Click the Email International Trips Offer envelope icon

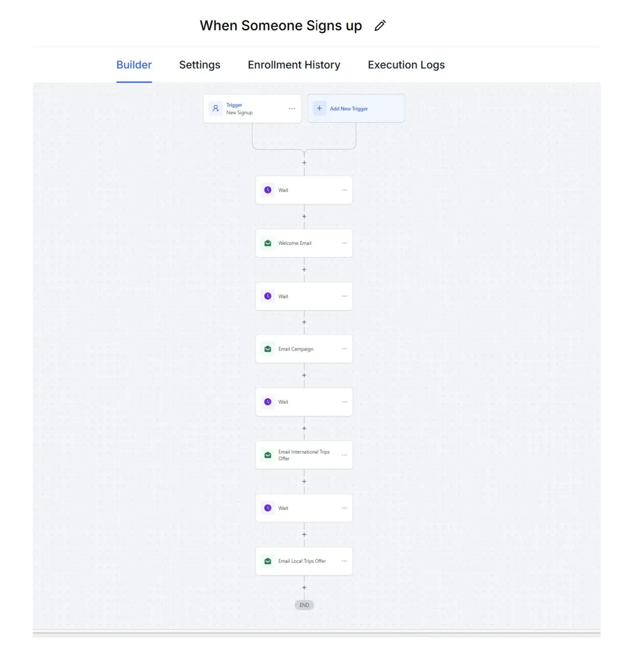point(268,455)
